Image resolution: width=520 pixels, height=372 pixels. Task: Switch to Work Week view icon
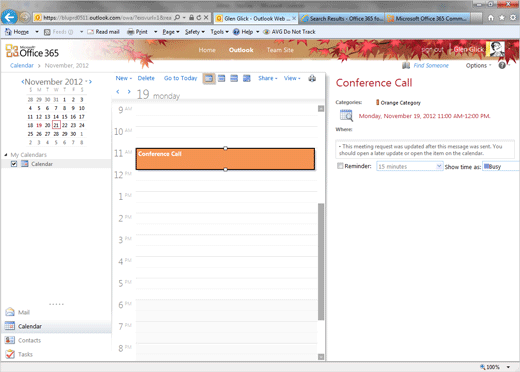click(x=222, y=78)
